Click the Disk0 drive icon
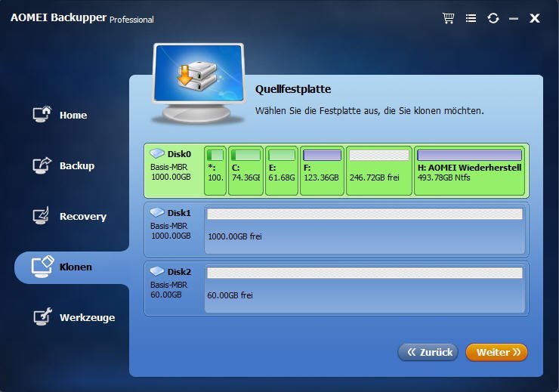 [157, 153]
